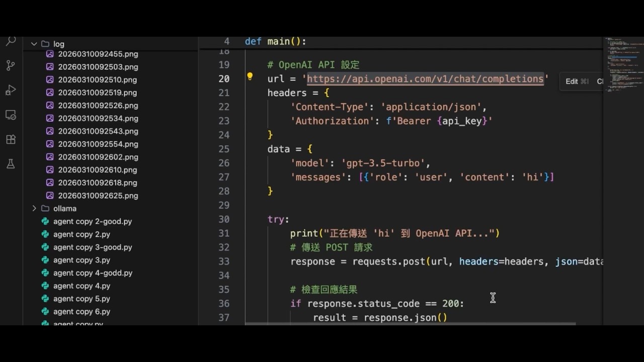Click the OpenAI API URL on line 20
This screenshot has width=644, height=362.
pos(425,79)
